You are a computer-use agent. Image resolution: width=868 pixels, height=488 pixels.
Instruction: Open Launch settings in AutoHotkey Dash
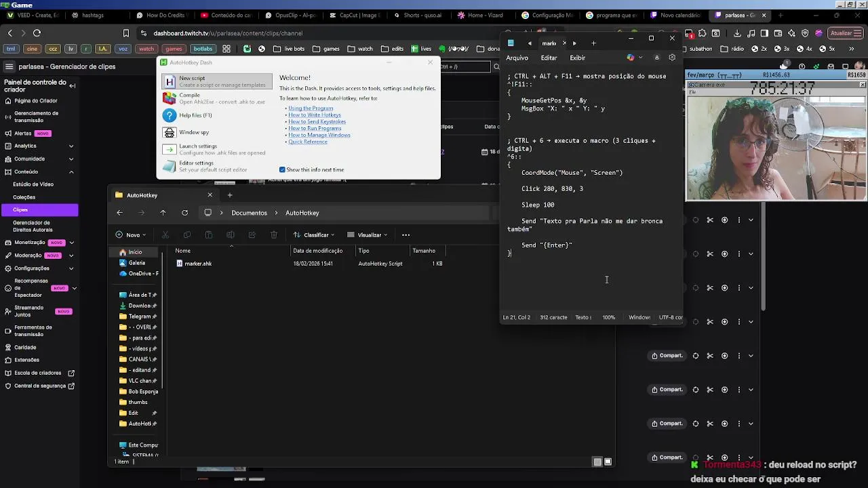click(x=216, y=149)
